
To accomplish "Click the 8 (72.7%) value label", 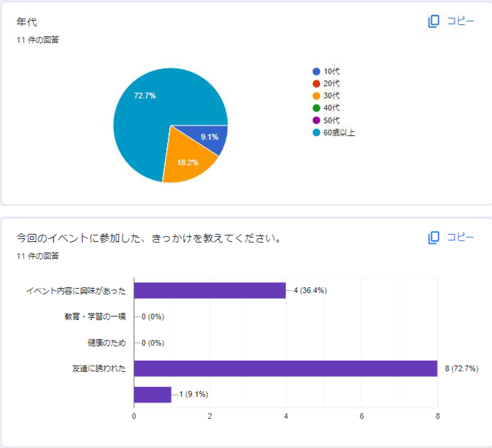I will [461, 368].
